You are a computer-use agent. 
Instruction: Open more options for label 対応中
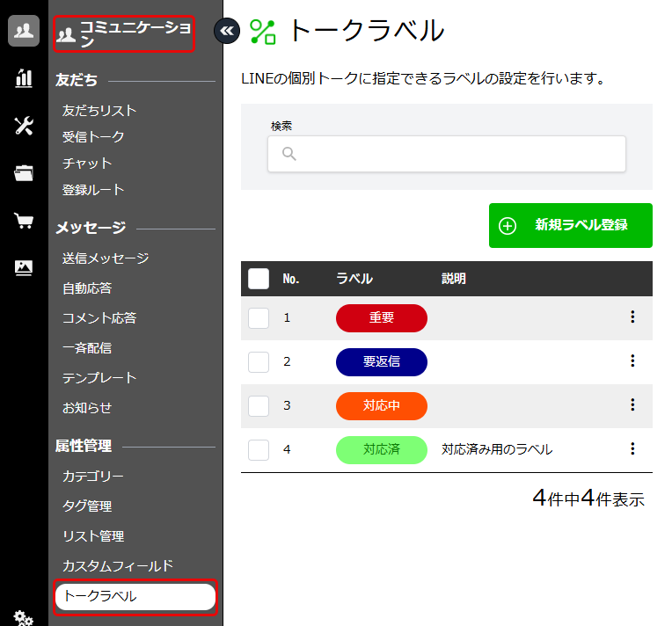tap(632, 404)
